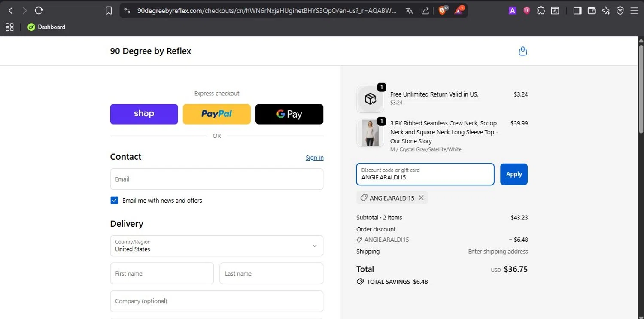
Task: Open Brave Rewards triangle icon
Action: 459,11
